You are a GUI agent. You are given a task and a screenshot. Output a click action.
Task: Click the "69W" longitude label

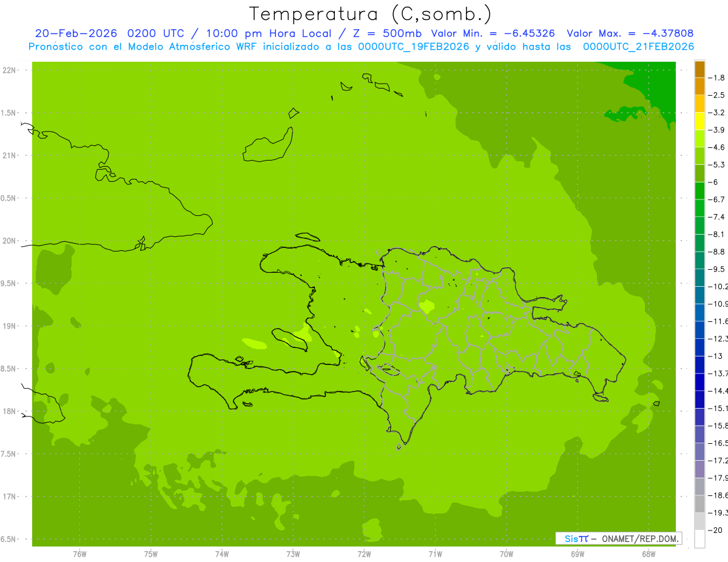point(578,554)
